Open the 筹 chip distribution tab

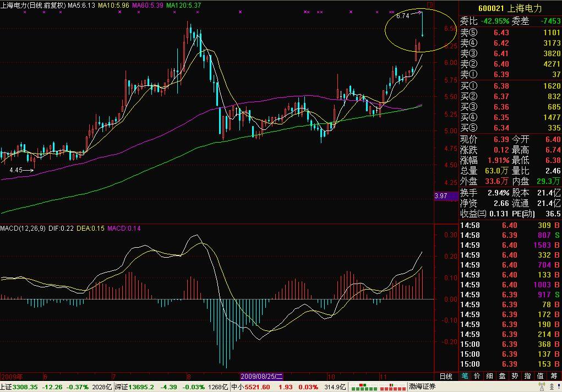(554, 376)
